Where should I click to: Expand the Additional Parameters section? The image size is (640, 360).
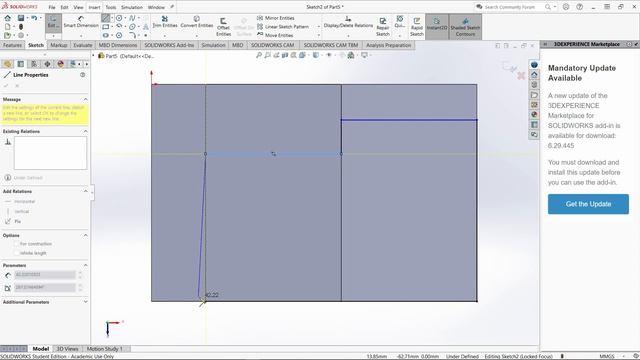pyautogui.click(x=85, y=302)
